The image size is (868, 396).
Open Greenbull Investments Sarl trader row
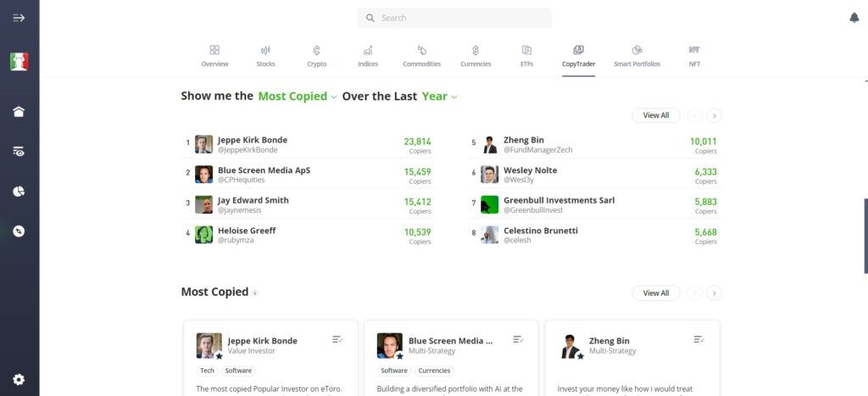pyautogui.click(x=595, y=205)
